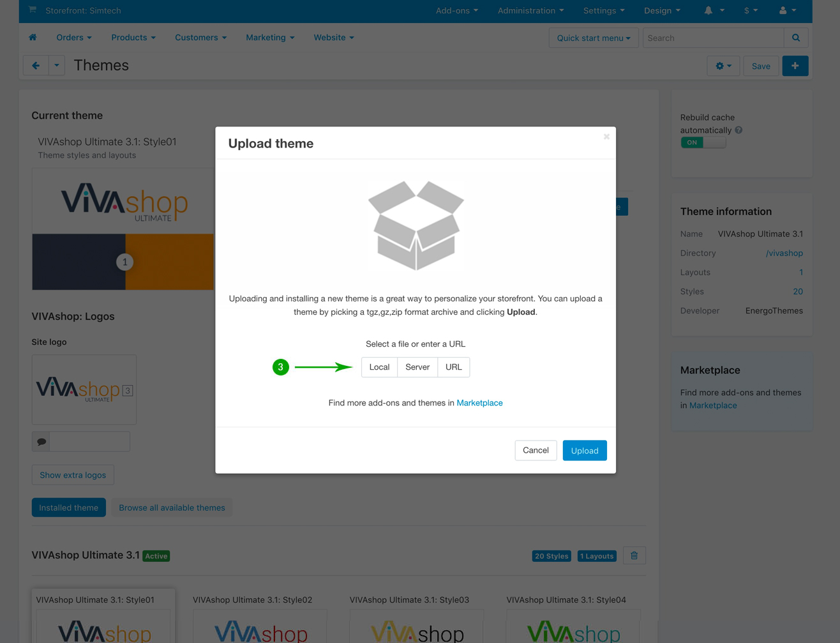
Task: Click the blue plus add button
Action: (x=795, y=66)
